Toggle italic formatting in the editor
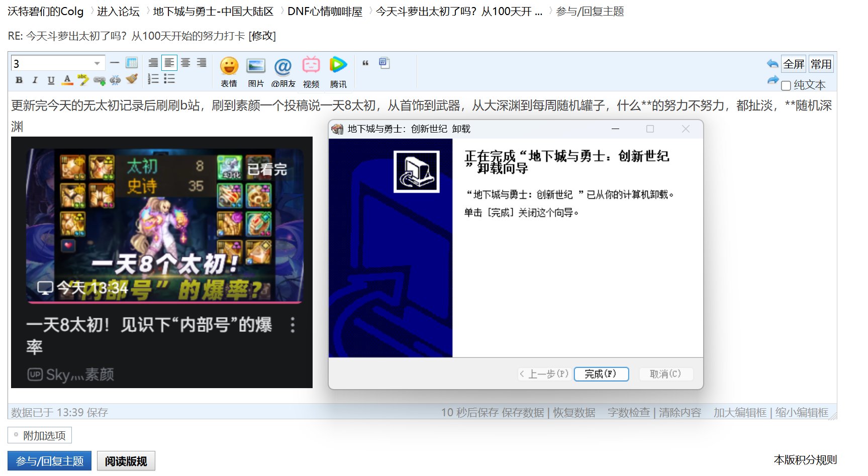This screenshot has width=868, height=476. pyautogui.click(x=35, y=80)
